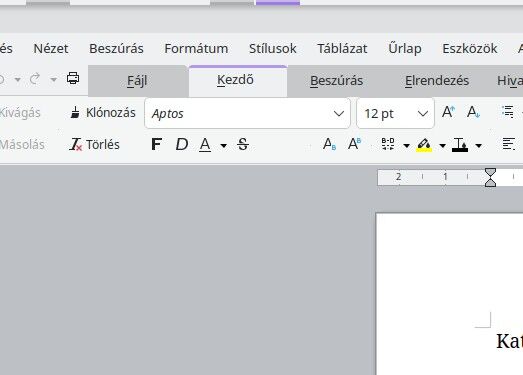Screen dimensions: 523x375
Task: Click the Klónozás format paintbrush
Action: [x=103, y=113]
